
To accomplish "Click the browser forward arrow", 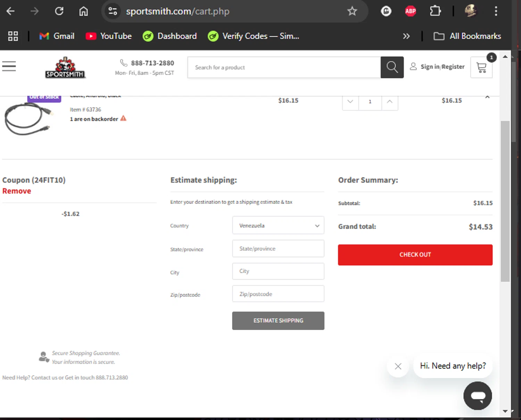I will [x=34, y=11].
